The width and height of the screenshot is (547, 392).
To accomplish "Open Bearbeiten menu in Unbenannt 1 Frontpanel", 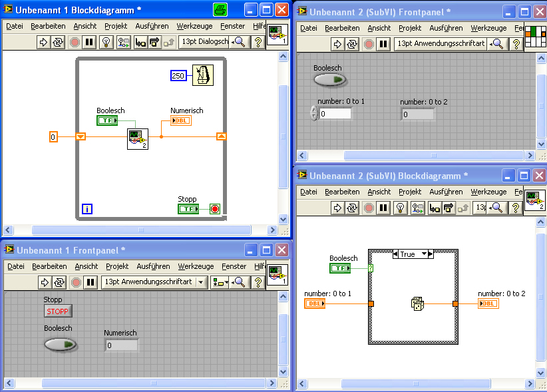I will (x=49, y=266).
